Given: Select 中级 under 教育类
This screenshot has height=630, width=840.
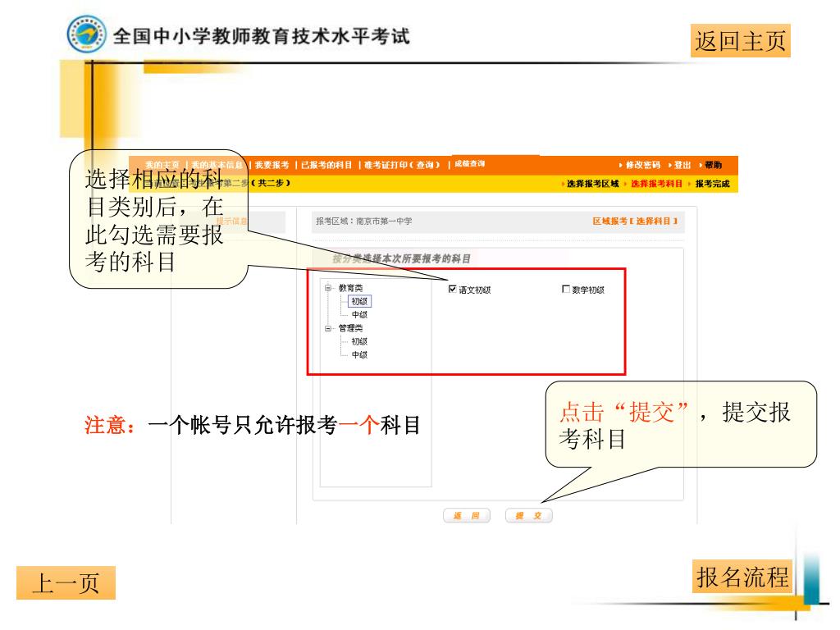Looking at the screenshot, I should [359, 315].
